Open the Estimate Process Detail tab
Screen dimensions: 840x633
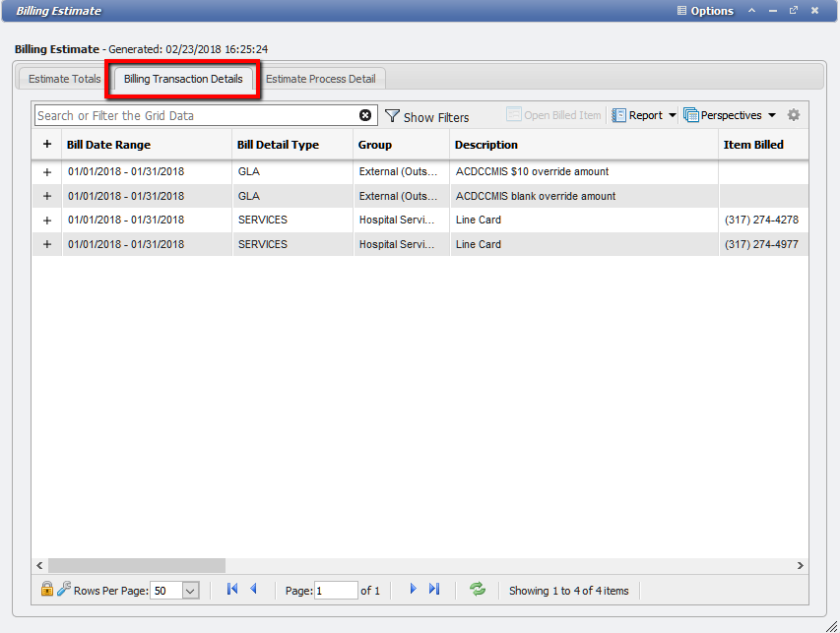pyautogui.click(x=321, y=79)
